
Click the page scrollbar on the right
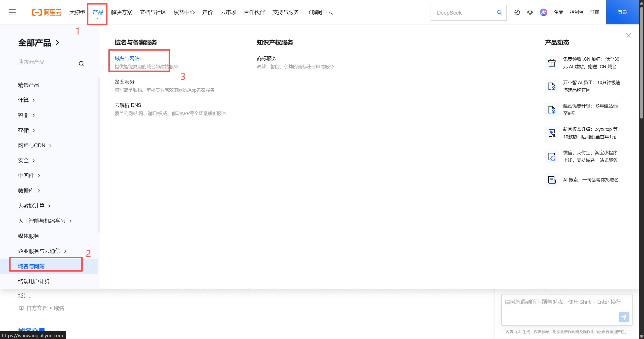pos(641,63)
